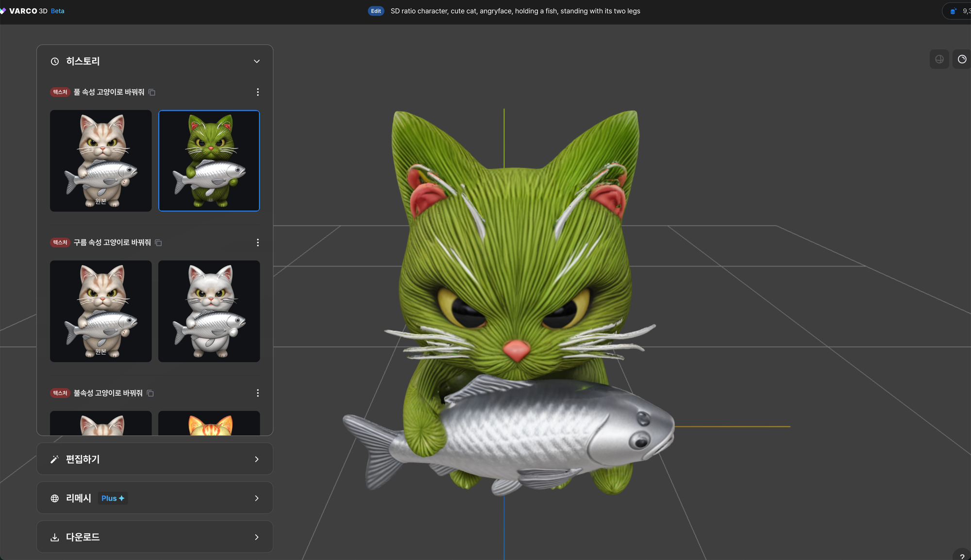Open more options for 불속성 entry

258,393
